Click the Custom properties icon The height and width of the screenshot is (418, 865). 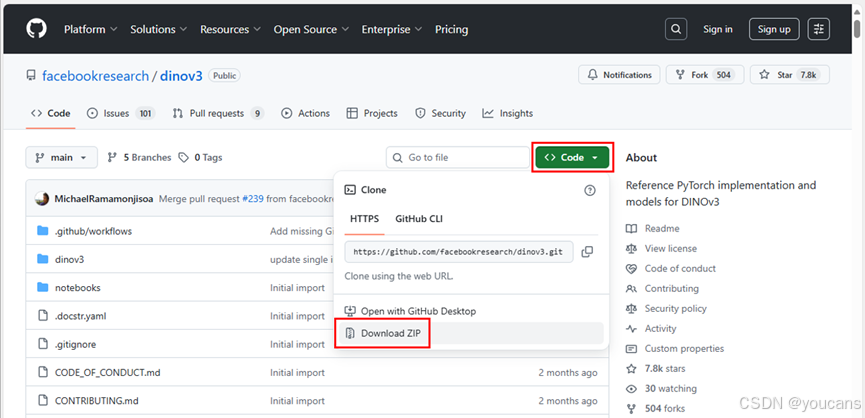(631, 349)
